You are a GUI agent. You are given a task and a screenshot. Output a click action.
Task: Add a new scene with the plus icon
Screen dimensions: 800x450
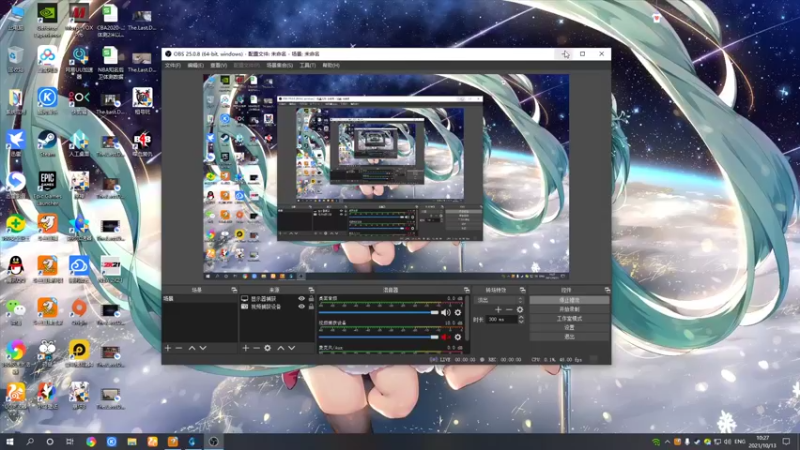coord(168,348)
